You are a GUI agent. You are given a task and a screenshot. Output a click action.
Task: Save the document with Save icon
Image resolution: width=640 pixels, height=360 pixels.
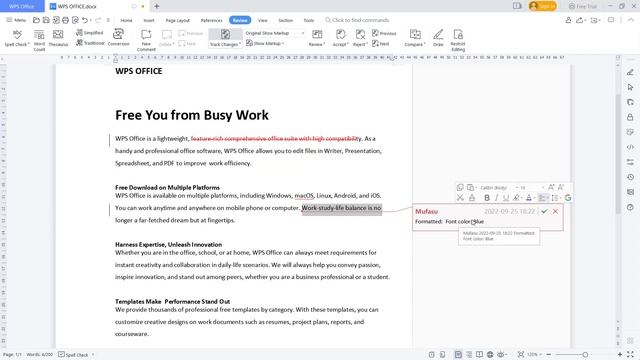pyautogui.click(x=46, y=20)
